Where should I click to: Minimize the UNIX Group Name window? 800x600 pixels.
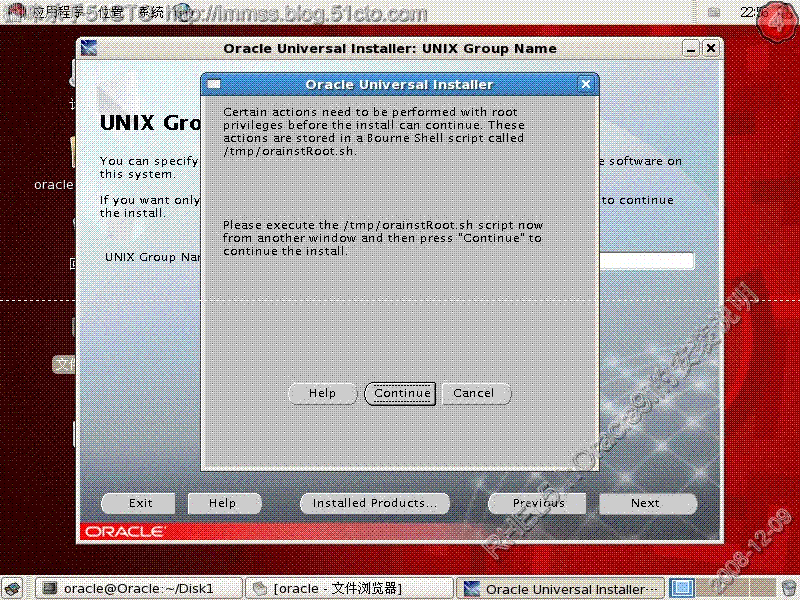coord(691,48)
